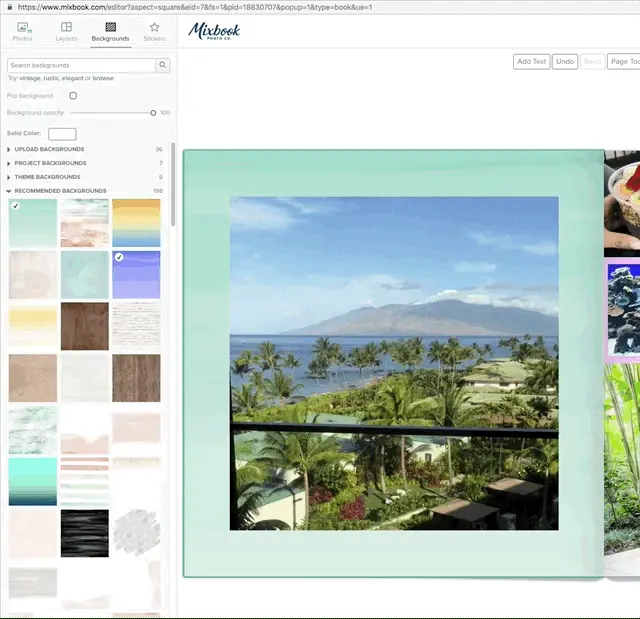Select the black textured background thumbnail
The height and width of the screenshot is (619, 640).
[x=84, y=534]
